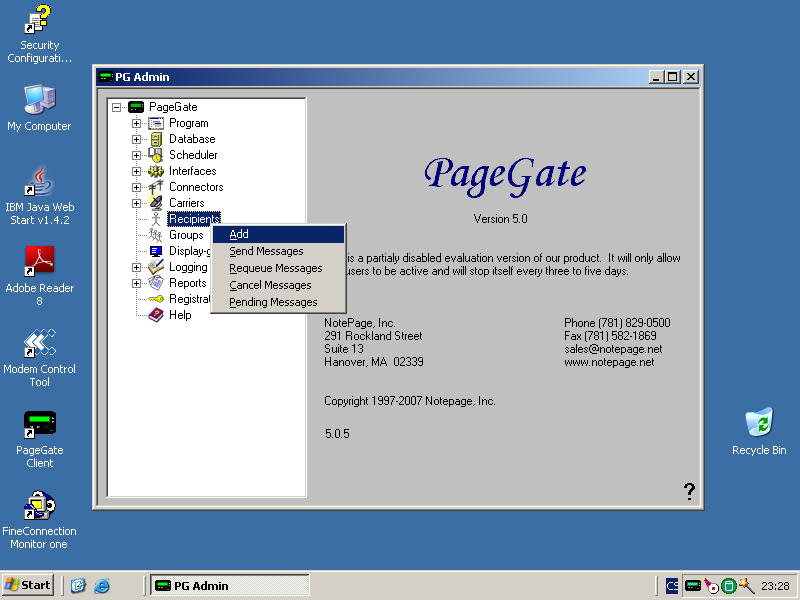Screen dimensions: 800x600
Task: Click the PageGate root pager icon in tree
Action: pos(136,107)
